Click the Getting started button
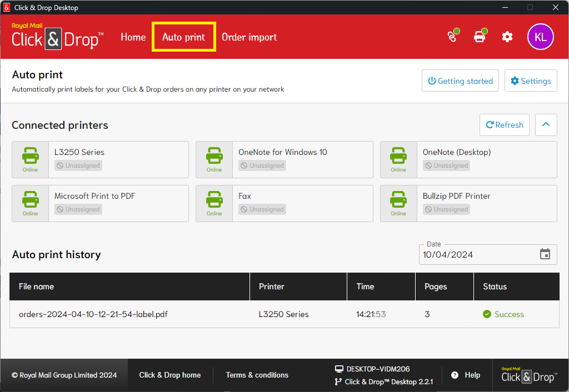The image size is (569, 392). (x=460, y=81)
